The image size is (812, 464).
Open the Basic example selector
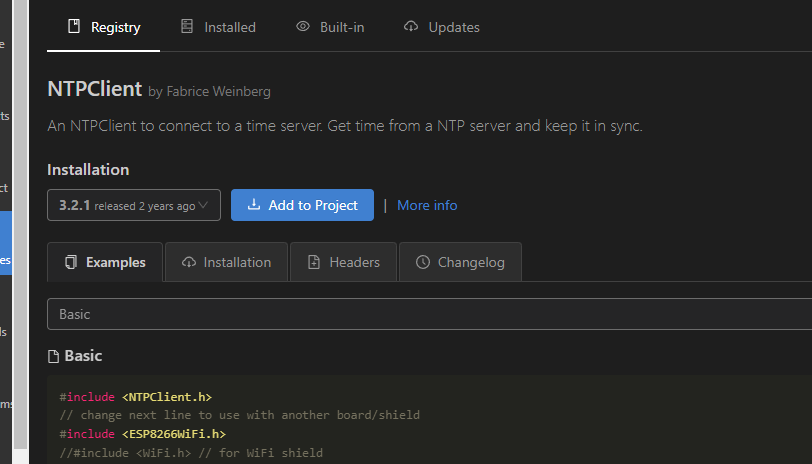click(x=429, y=314)
